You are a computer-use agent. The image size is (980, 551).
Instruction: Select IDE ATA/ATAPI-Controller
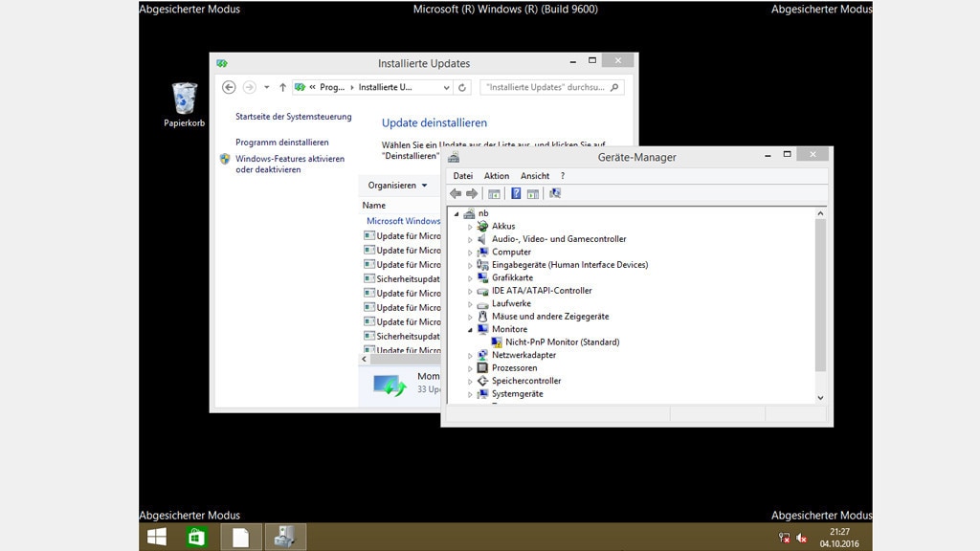542,291
